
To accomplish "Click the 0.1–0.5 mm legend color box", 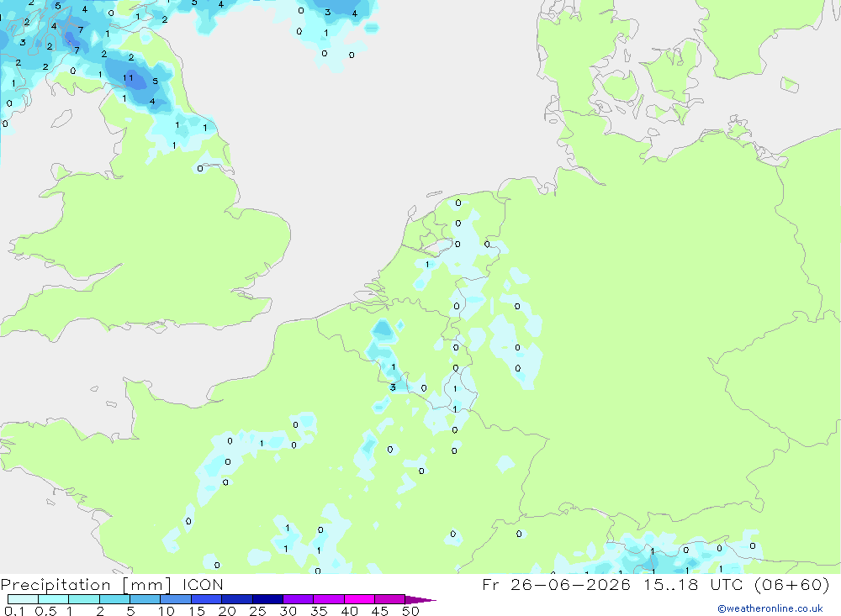I will 23,599.
